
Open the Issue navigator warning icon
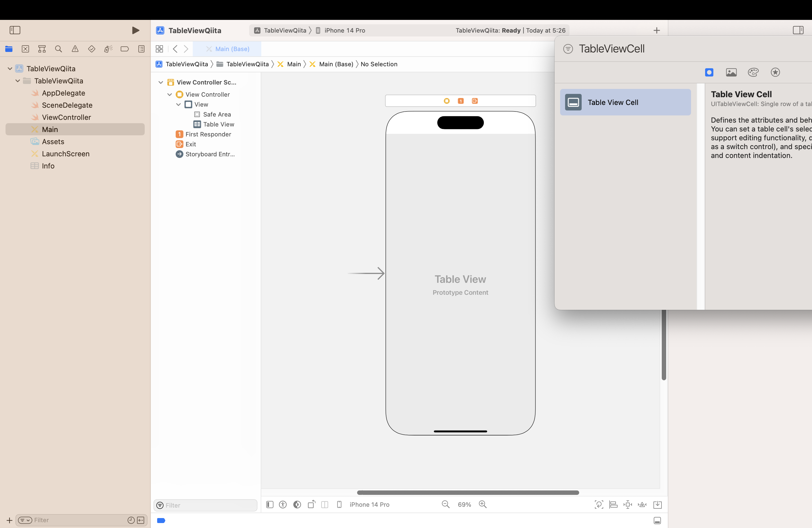tap(75, 49)
